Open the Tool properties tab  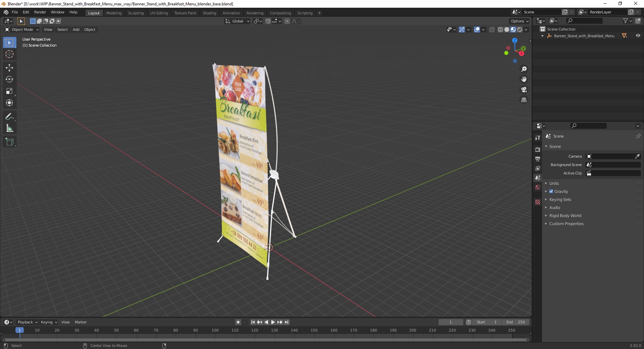click(x=538, y=138)
